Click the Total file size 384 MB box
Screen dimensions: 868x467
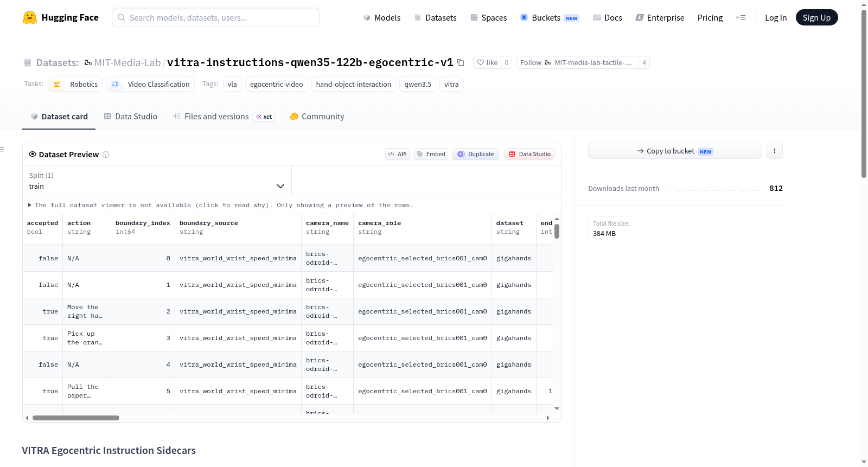pyautogui.click(x=611, y=229)
